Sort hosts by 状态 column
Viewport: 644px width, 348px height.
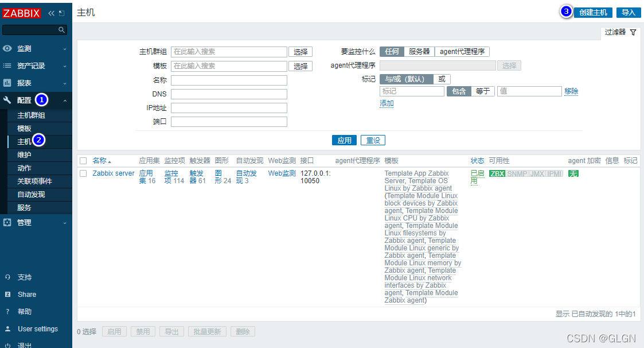coord(477,161)
